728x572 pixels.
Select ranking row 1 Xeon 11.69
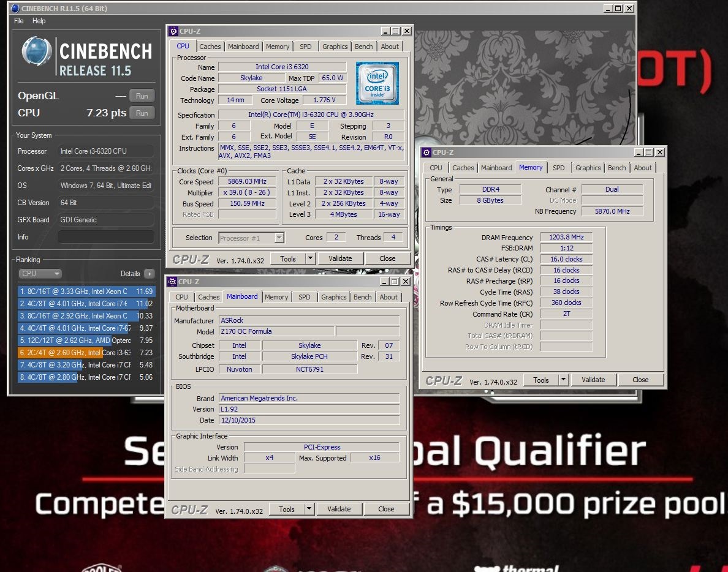86,292
